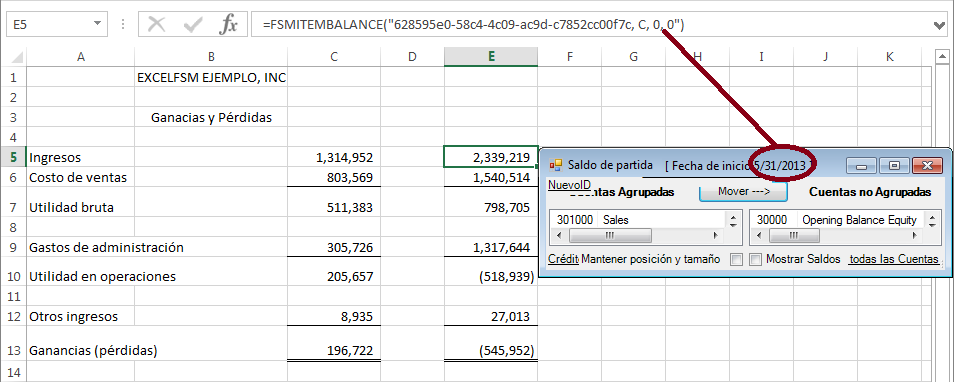Click the todas las Cuentas link
954x382 pixels.
click(x=894, y=259)
